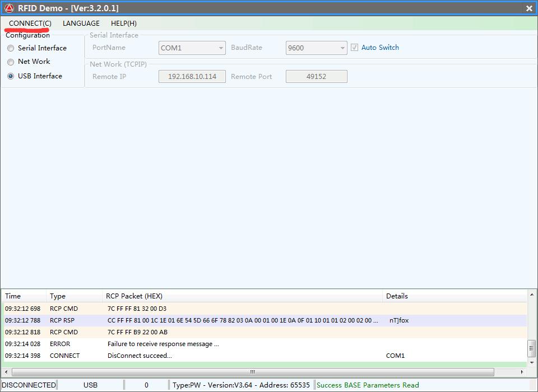Click the log vertical scrollbar down arrow
Screen dimensions: 538x392
click(x=531, y=363)
